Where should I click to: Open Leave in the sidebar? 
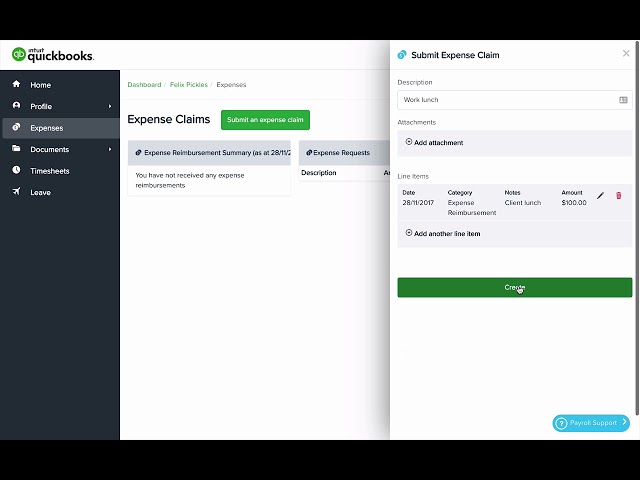point(60,193)
